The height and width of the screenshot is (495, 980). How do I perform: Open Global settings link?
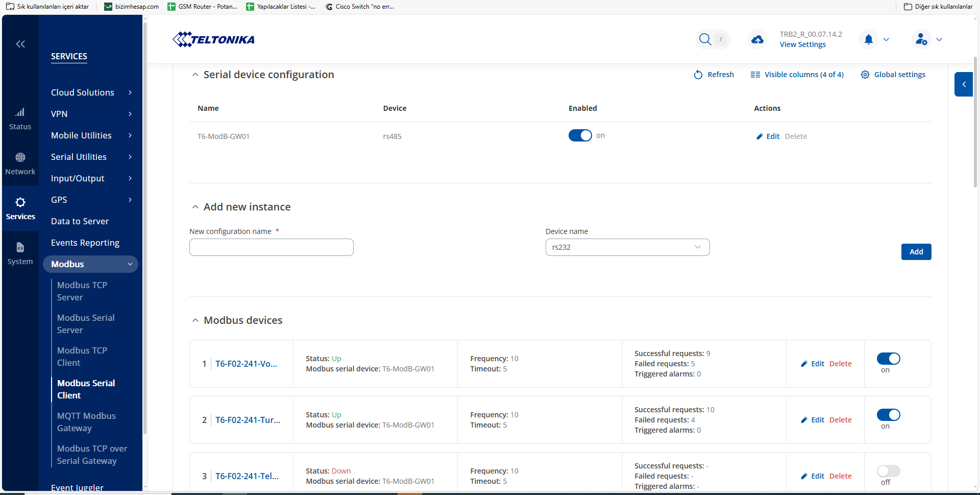point(899,75)
